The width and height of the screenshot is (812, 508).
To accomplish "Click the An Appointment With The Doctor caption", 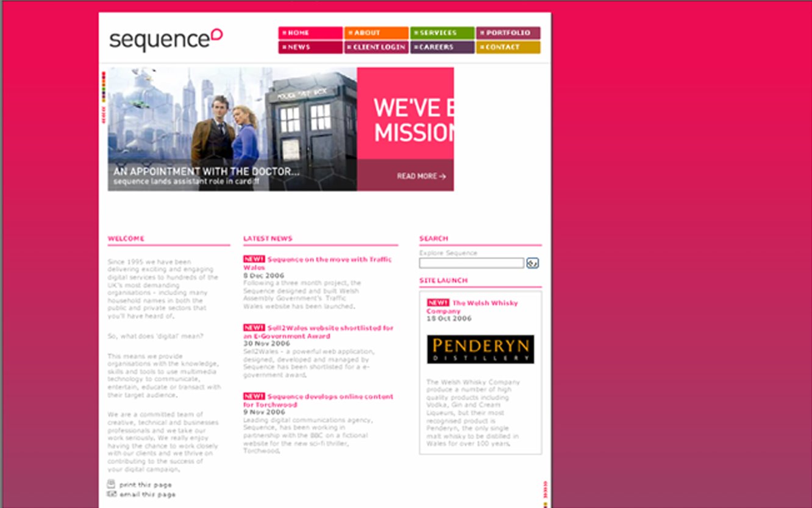I will [207, 172].
